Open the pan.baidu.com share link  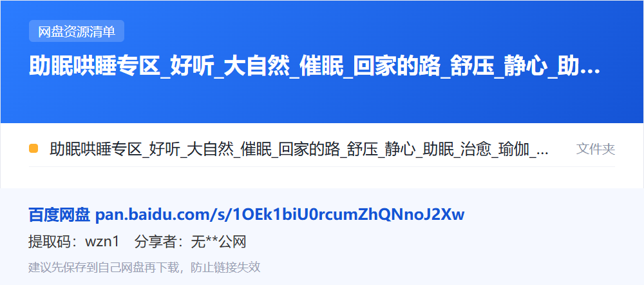point(279,215)
